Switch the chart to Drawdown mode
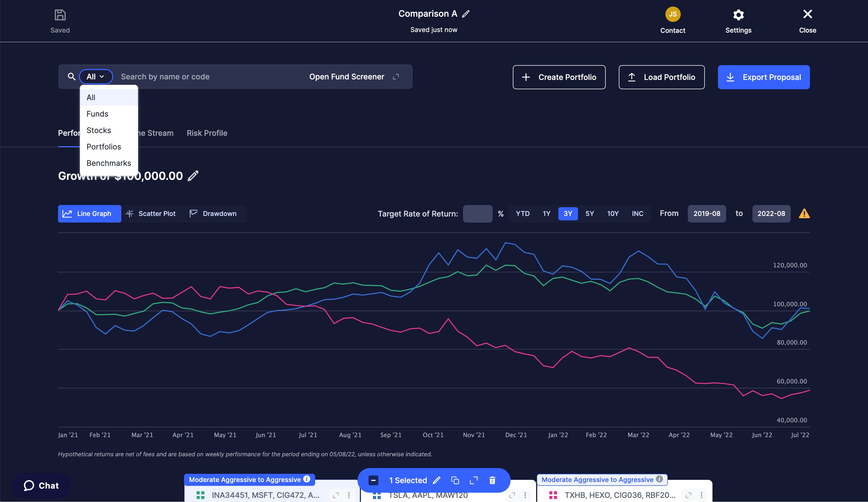This screenshot has height=502, width=868. point(213,214)
